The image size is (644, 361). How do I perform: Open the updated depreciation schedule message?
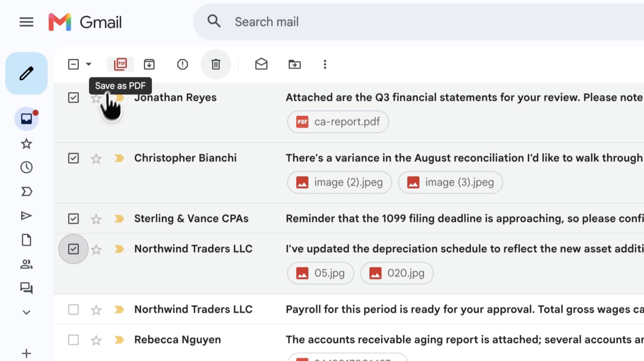coord(464,249)
